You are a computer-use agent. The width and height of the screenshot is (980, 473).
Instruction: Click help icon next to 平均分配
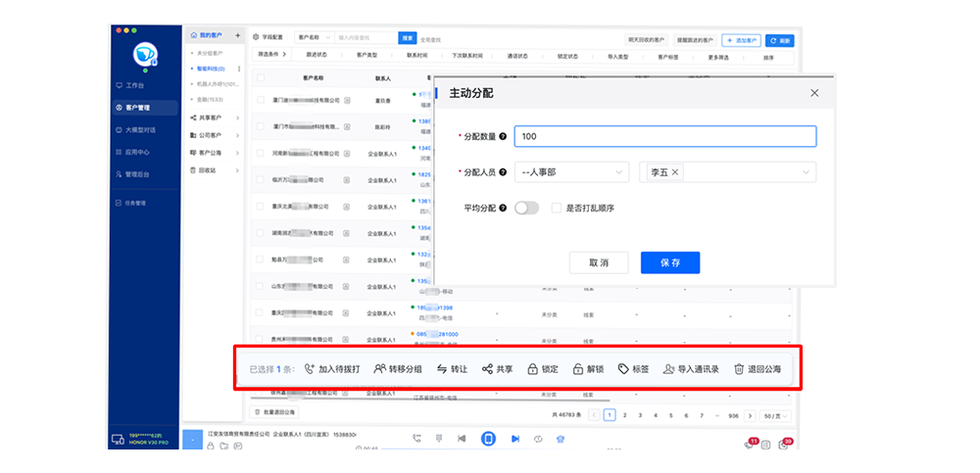click(503, 208)
